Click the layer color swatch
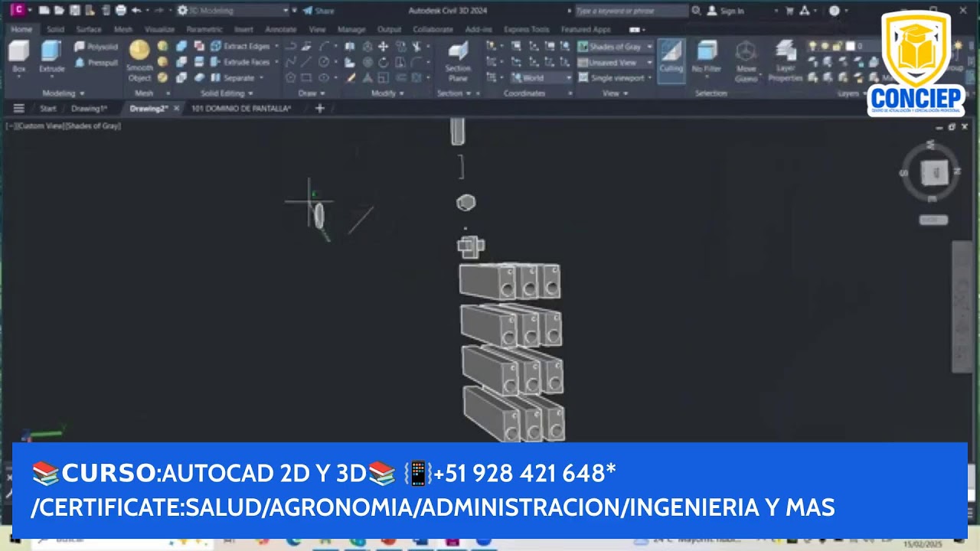Viewport: 980px width, 551px height. click(850, 47)
